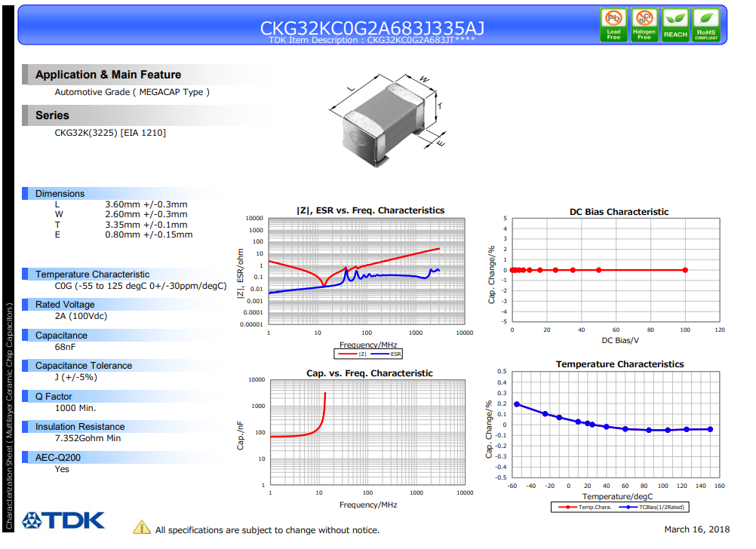
Task: Click the |Z|, ESR vs. Freq. Characteristics title
Action: click(x=370, y=210)
